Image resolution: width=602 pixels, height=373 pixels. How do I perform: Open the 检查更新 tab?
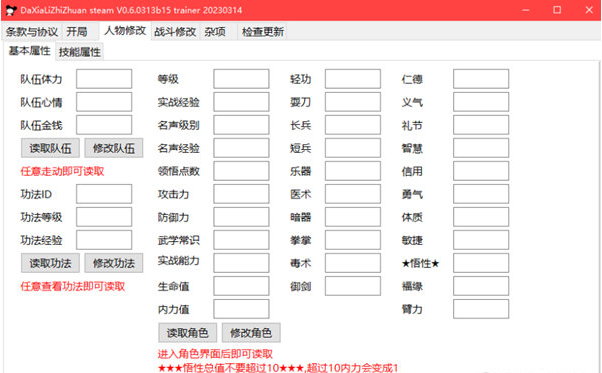click(x=263, y=31)
